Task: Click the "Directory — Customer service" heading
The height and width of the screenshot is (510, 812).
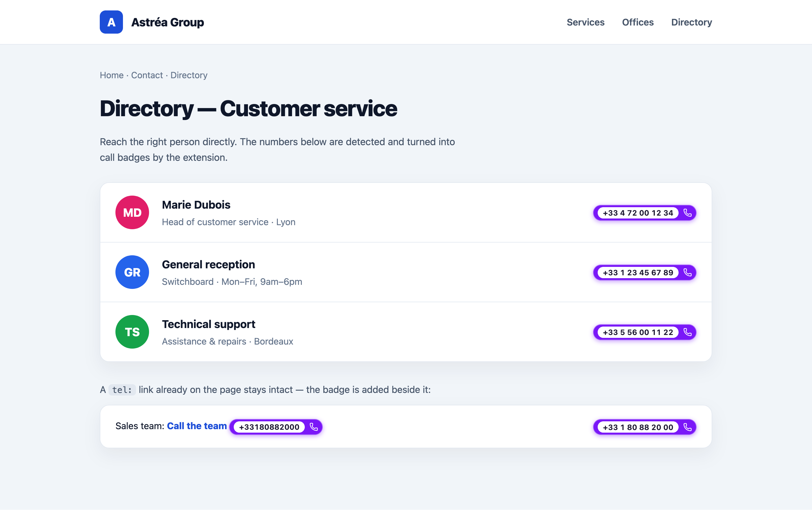Action: [x=249, y=108]
